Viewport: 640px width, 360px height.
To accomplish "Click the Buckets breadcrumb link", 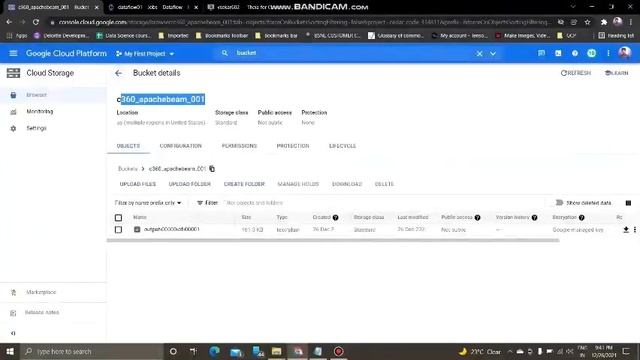I will (128, 169).
